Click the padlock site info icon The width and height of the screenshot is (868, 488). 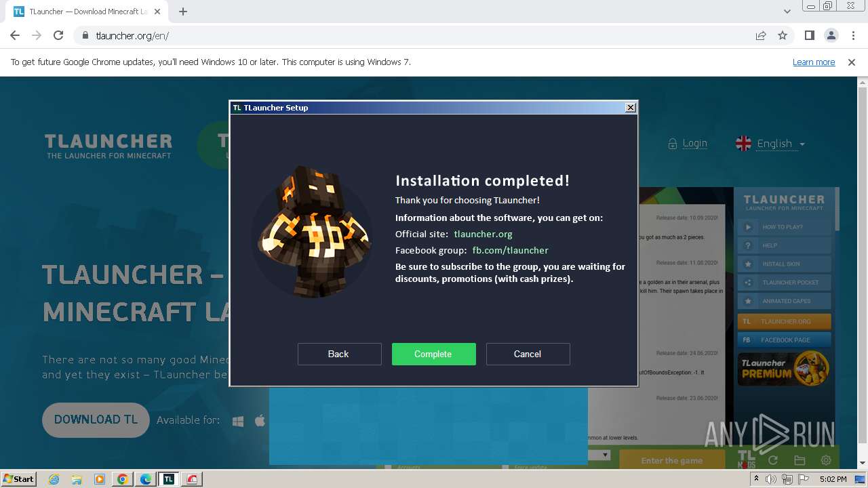point(85,35)
